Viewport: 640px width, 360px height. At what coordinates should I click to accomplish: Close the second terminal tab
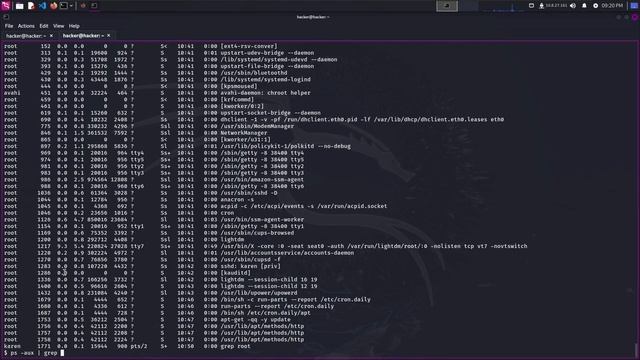tap(109, 36)
